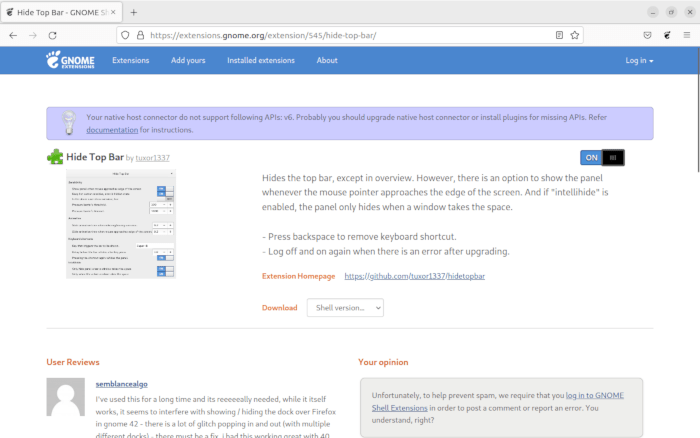Switch the Hide Top Bar extension off
Image resolution: width=700 pixels, height=438 pixels.
coord(602,158)
